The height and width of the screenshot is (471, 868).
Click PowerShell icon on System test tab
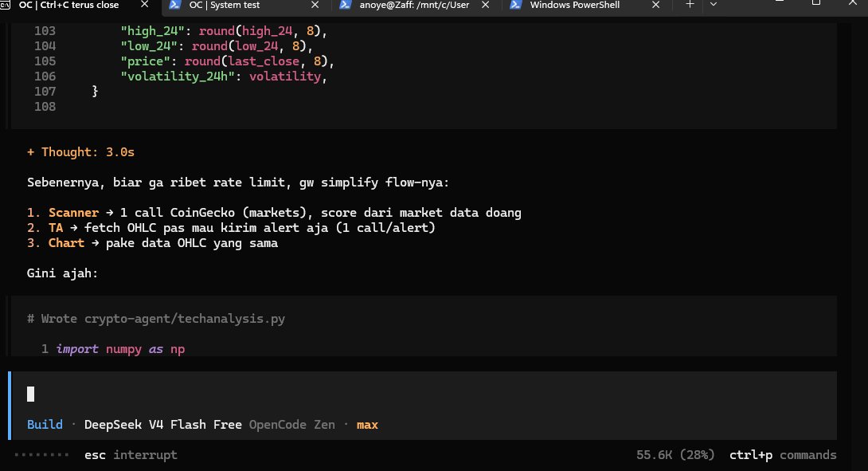click(174, 5)
